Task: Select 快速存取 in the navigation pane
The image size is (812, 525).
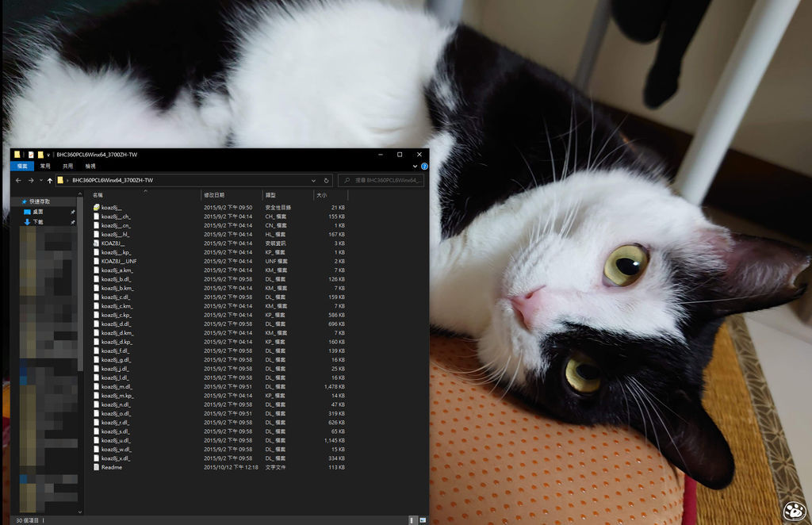Action: (x=40, y=201)
